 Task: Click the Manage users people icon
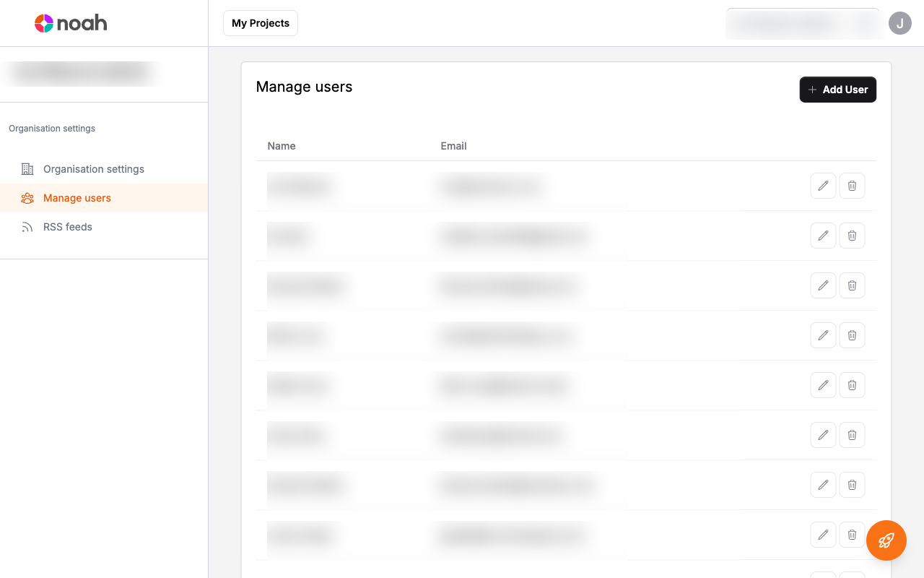pyautogui.click(x=27, y=198)
